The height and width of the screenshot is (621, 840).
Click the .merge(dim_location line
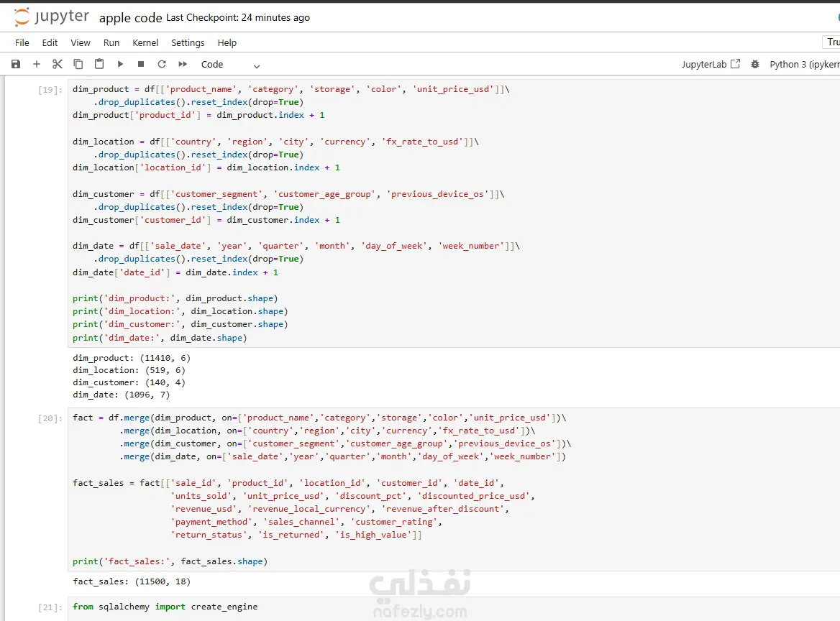[327, 431]
